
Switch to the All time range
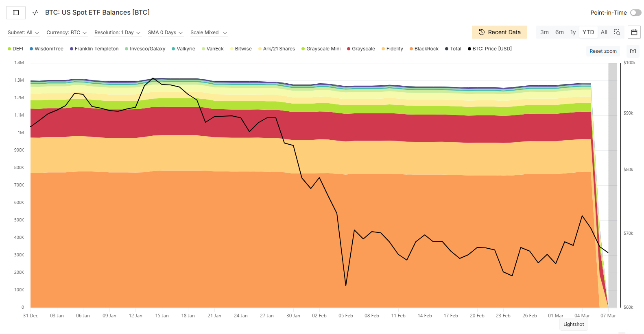[x=604, y=32]
